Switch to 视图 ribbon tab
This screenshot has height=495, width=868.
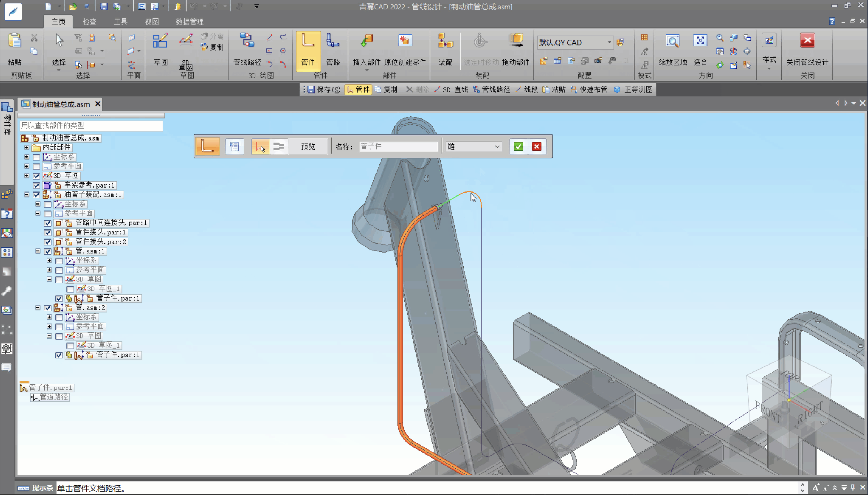(151, 22)
